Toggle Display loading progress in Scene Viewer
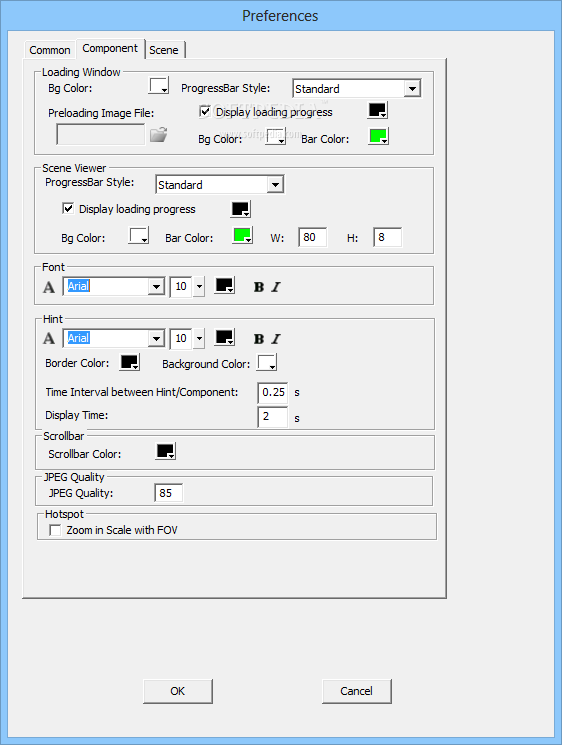Screen dimensions: 562x745 (68, 209)
